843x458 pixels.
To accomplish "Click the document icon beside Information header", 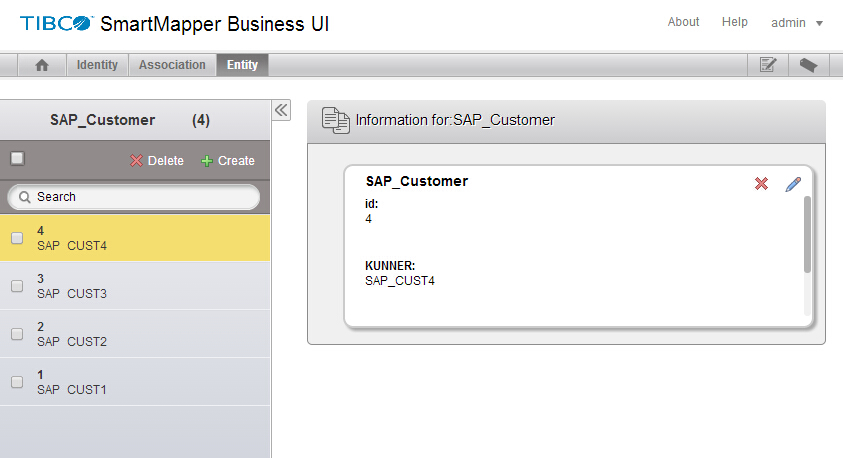I will pyautogui.click(x=335, y=120).
